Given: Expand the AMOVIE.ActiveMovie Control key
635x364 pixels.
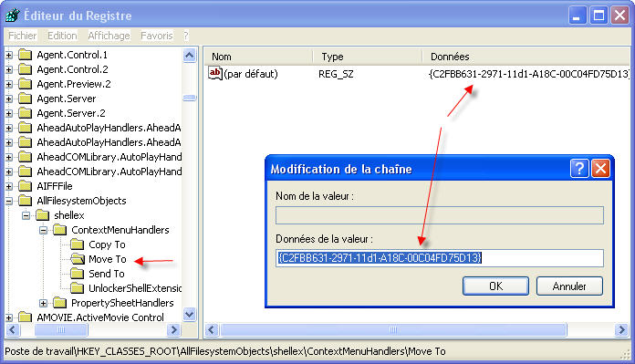Looking at the screenshot, I should click(x=9, y=317).
